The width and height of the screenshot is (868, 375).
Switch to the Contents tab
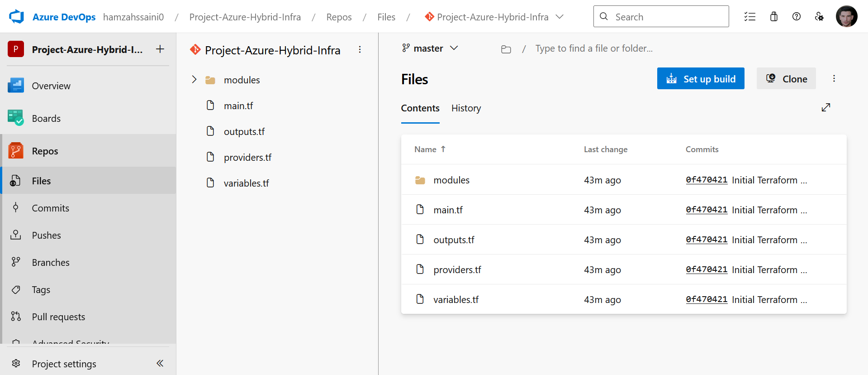coord(420,108)
